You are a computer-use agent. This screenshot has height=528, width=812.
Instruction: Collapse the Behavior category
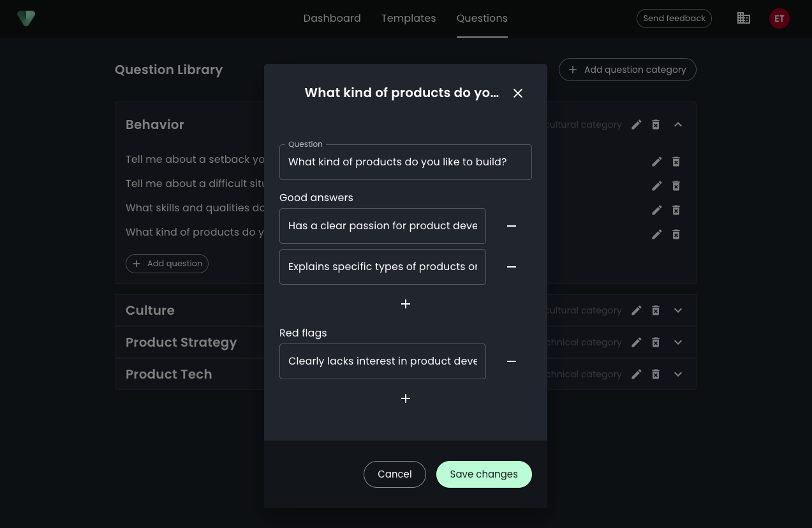[678, 124]
